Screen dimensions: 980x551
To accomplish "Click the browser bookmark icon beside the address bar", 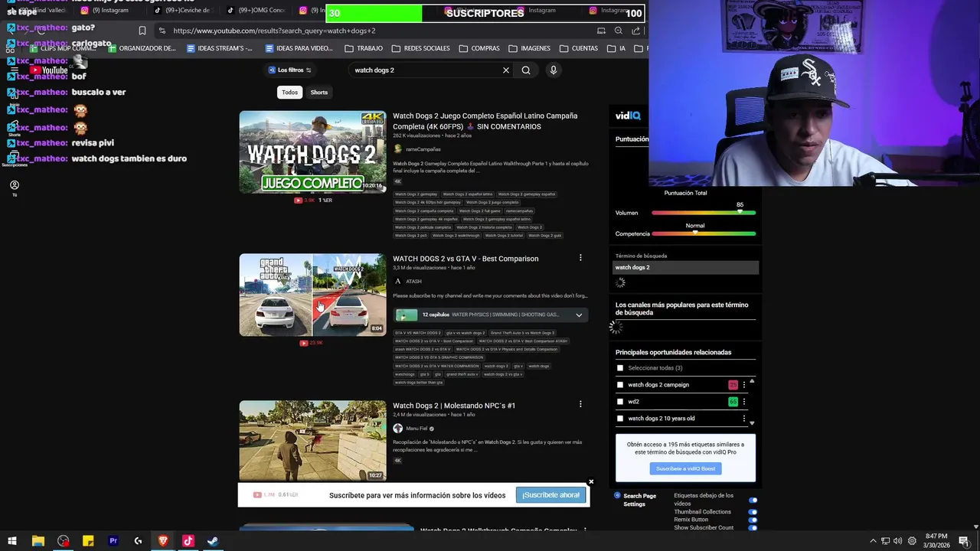I will (x=142, y=31).
